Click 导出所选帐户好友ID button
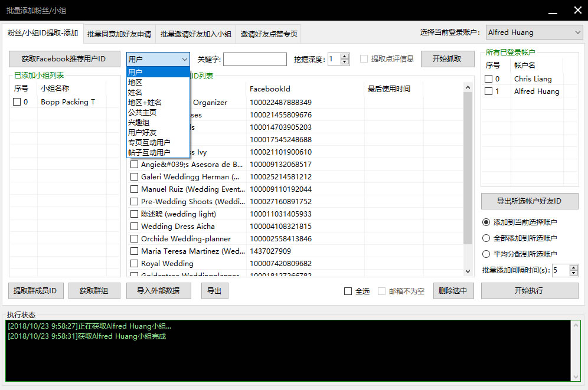Screen dimensions: 588x390 coord(529,201)
